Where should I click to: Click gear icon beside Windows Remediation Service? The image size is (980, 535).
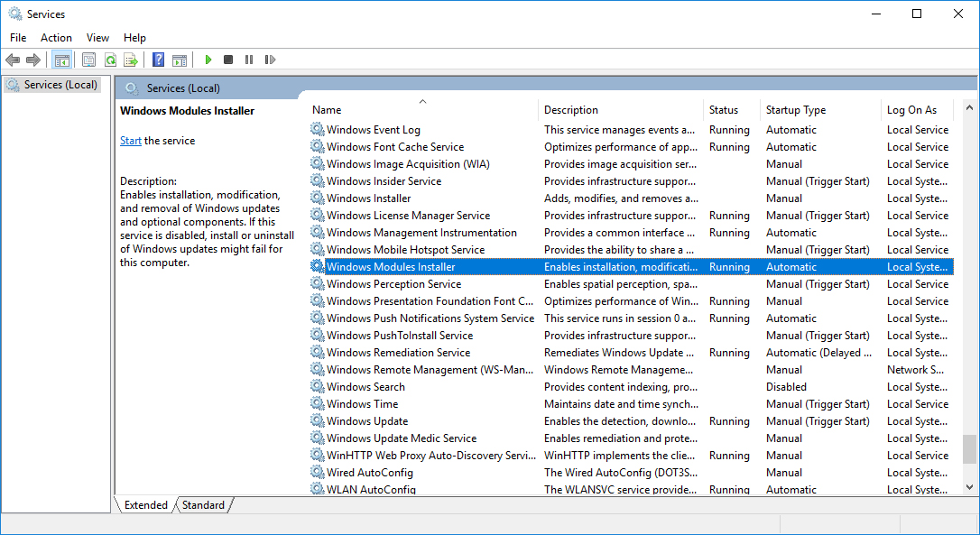point(318,353)
